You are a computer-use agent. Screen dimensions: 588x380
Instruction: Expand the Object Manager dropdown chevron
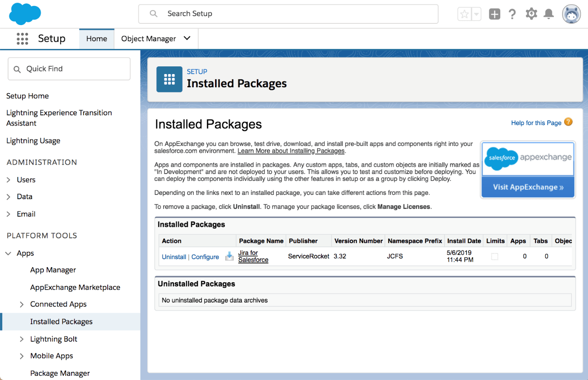[x=187, y=38]
